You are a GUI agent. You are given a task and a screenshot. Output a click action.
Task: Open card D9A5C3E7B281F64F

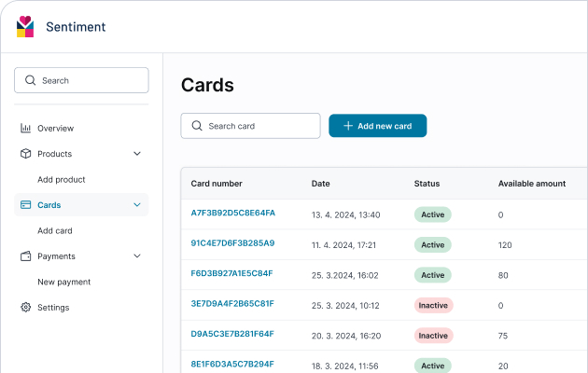click(232, 334)
